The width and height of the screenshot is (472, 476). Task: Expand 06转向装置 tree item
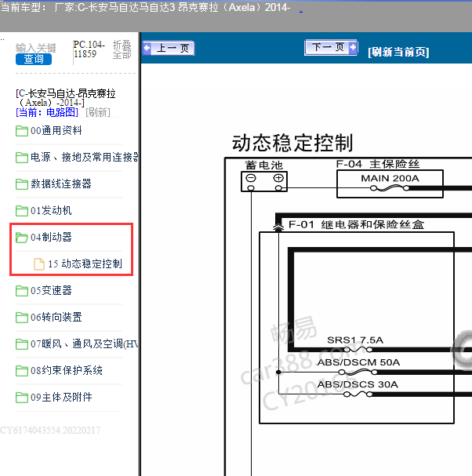[56, 318]
